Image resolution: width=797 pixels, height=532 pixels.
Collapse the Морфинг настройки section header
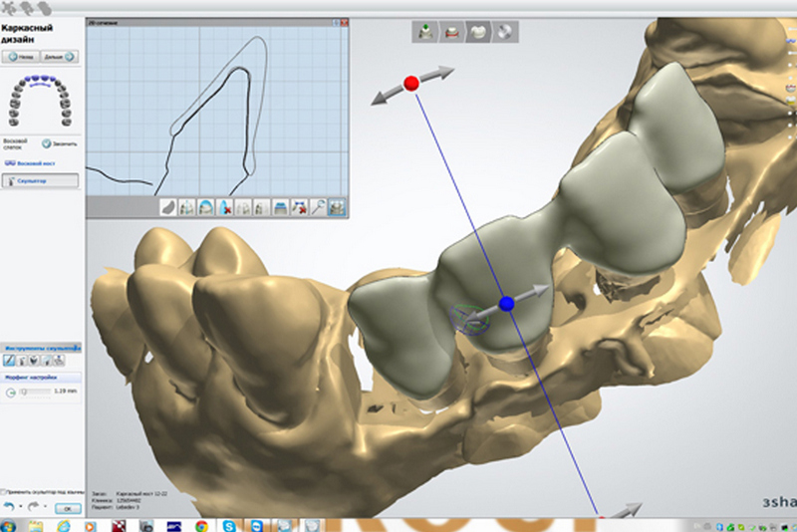click(40, 378)
